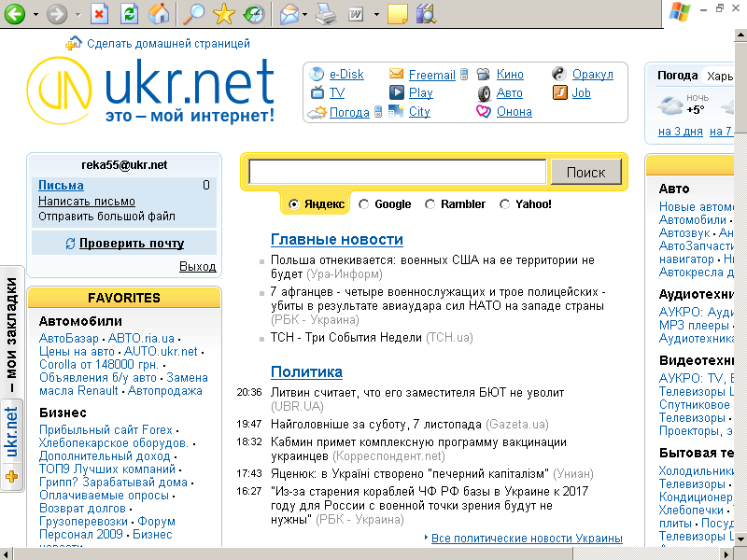Open the Политика section heading

(x=307, y=371)
